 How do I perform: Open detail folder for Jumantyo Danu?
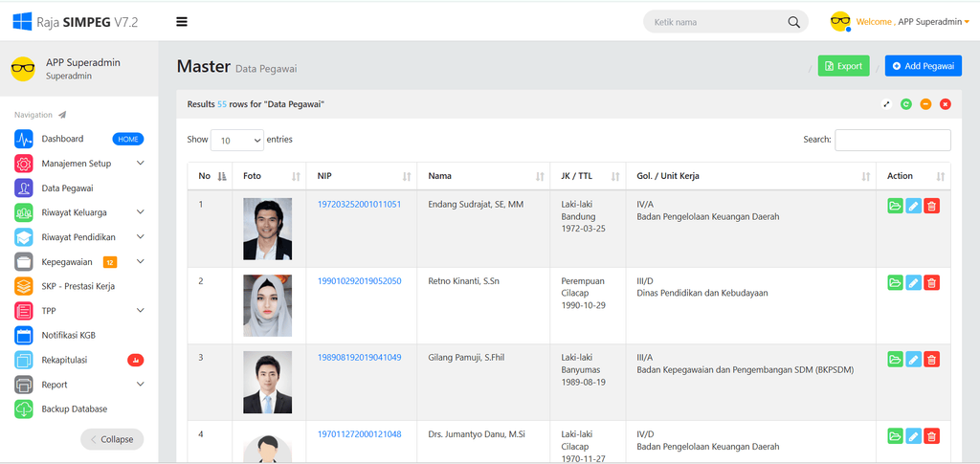pyautogui.click(x=895, y=436)
